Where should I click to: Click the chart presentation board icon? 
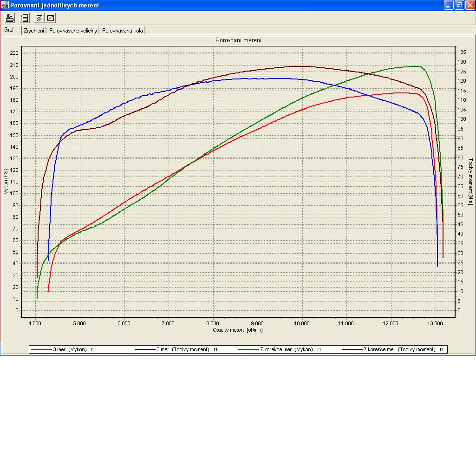pyautogui.click(x=39, y=18)
